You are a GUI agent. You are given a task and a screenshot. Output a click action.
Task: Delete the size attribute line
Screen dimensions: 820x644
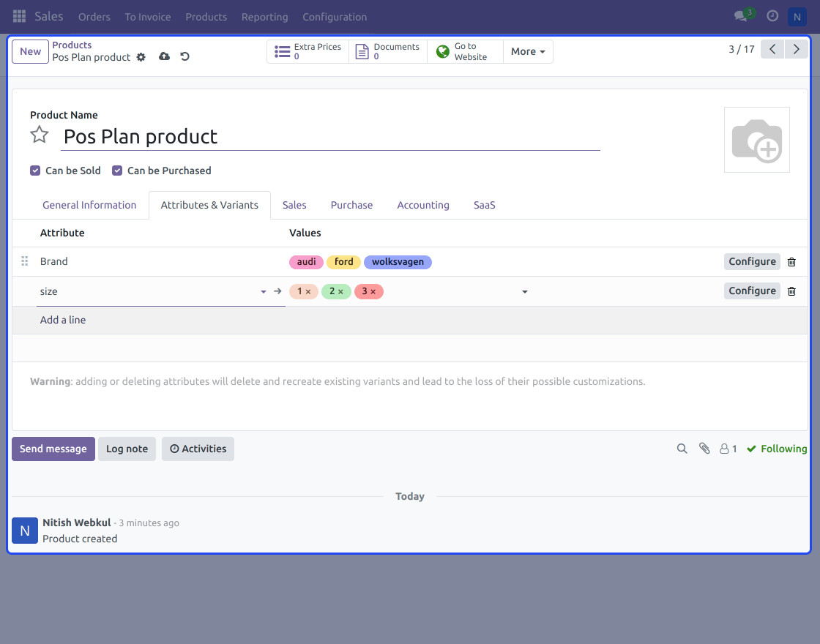pyautogui.click(x=791, y=291)
